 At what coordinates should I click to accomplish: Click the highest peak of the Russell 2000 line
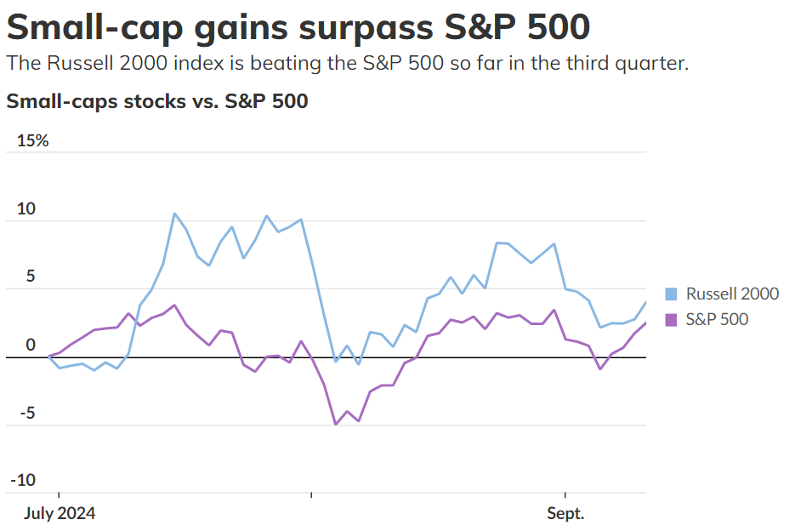[x=174, y=214]
